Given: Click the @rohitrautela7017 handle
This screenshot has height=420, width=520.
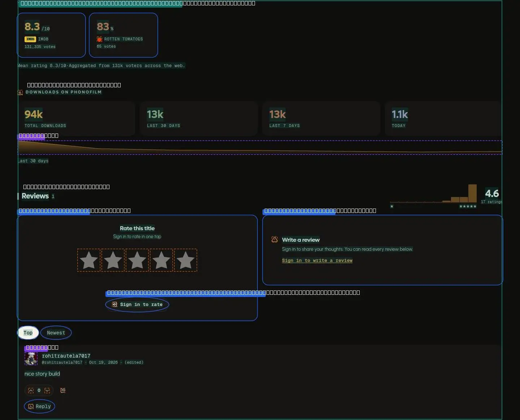Looking at the screenshot, I should (x=62, y=362).
